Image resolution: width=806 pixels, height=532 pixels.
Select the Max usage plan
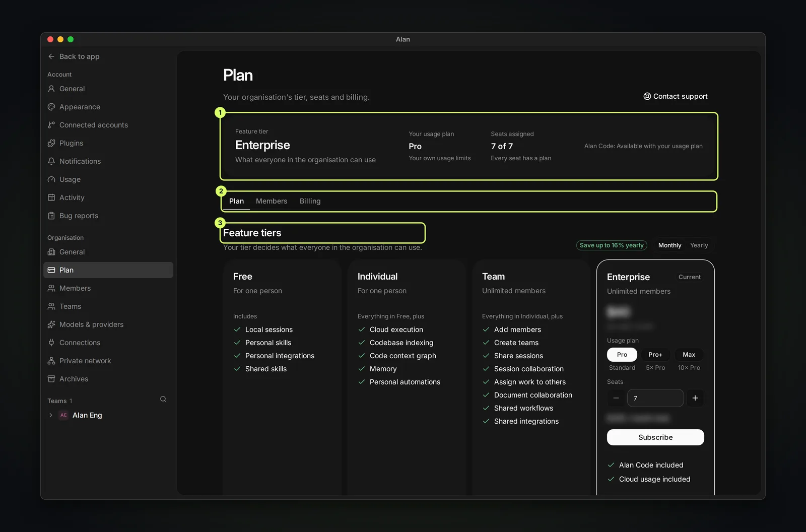(x=689, y=355)
